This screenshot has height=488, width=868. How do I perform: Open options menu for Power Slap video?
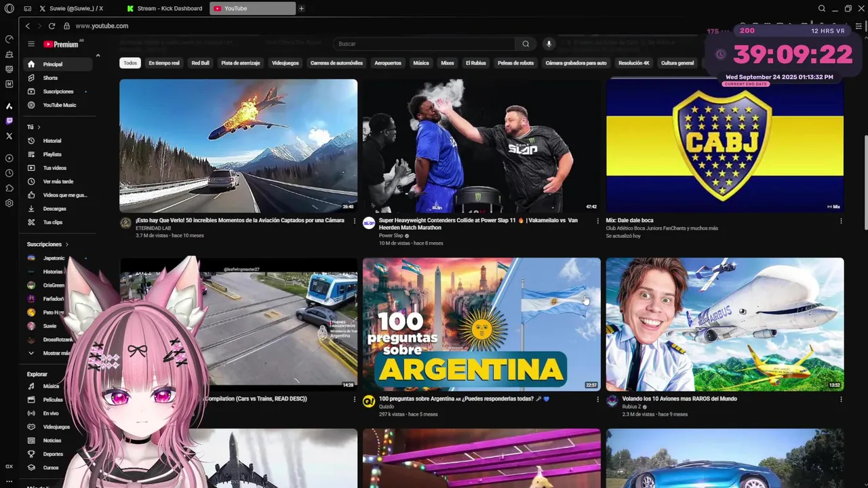tap(597, 221)
